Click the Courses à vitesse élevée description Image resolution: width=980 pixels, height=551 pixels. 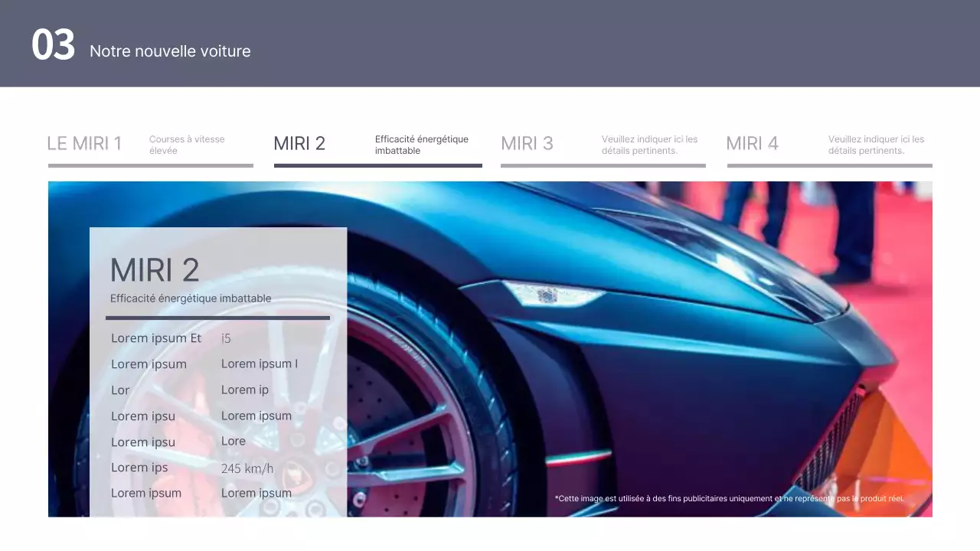[187, 145]
